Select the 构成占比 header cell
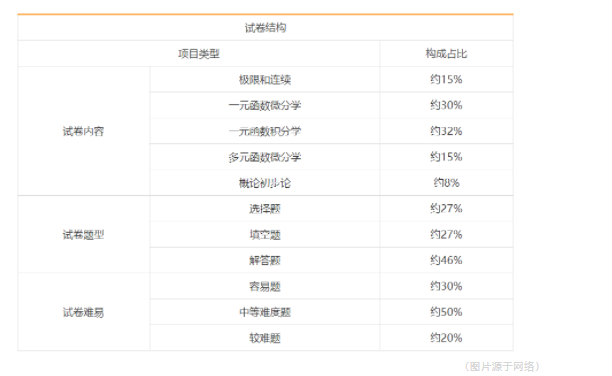Viewport: 612px width, 376px height. pyautogui.click(x=446, y=53)
